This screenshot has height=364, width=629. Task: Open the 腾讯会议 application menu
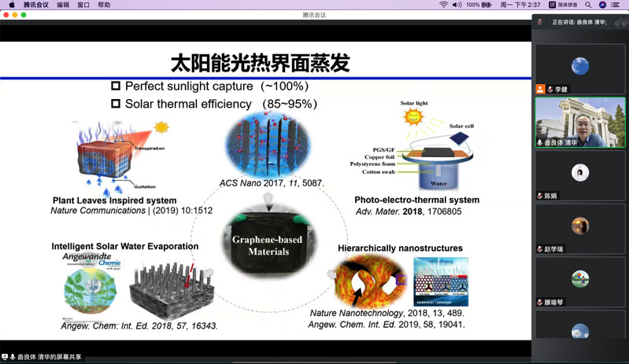pyautogui.click(x=35, y=5)
